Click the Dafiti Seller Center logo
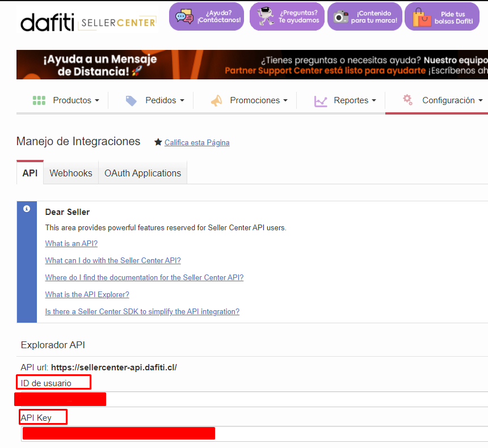Image resolution: width=488 pixels, height=448 pixels. (x=88, y=22)
